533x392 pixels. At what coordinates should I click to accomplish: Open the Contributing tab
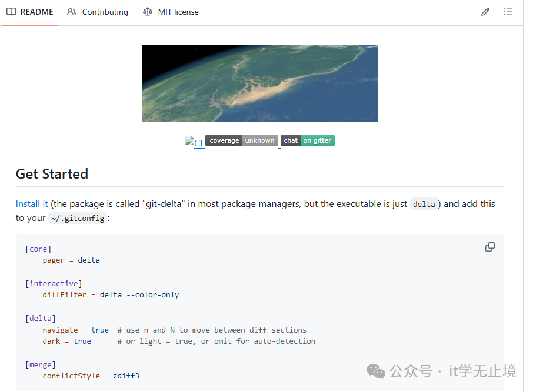(x=105, y=12)
